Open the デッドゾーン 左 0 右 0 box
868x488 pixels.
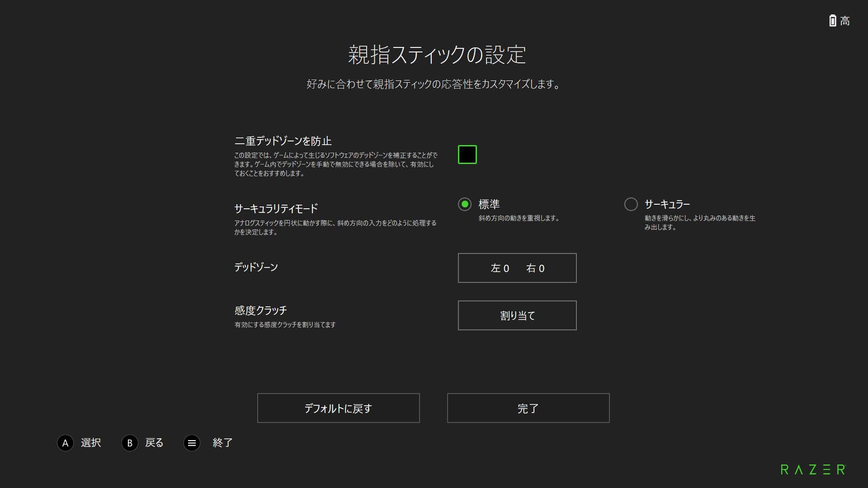[x=517, y=268]
